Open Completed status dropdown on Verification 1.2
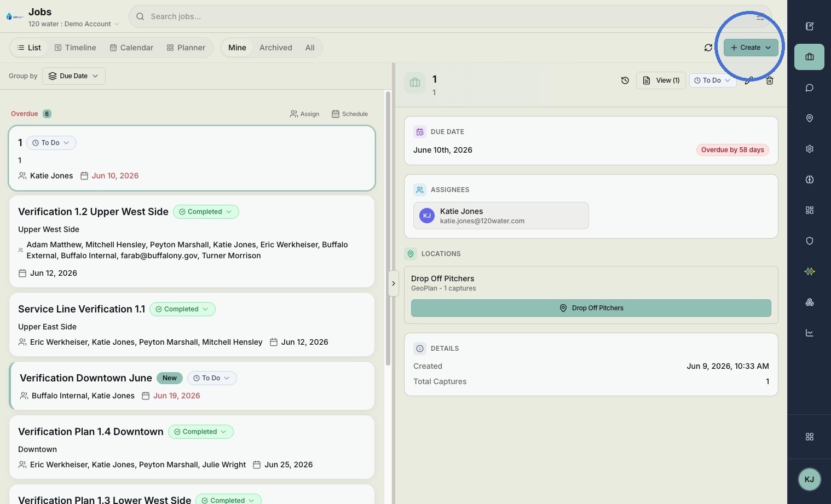The height and width of the screenshot is (504, 831). point(206,212)
